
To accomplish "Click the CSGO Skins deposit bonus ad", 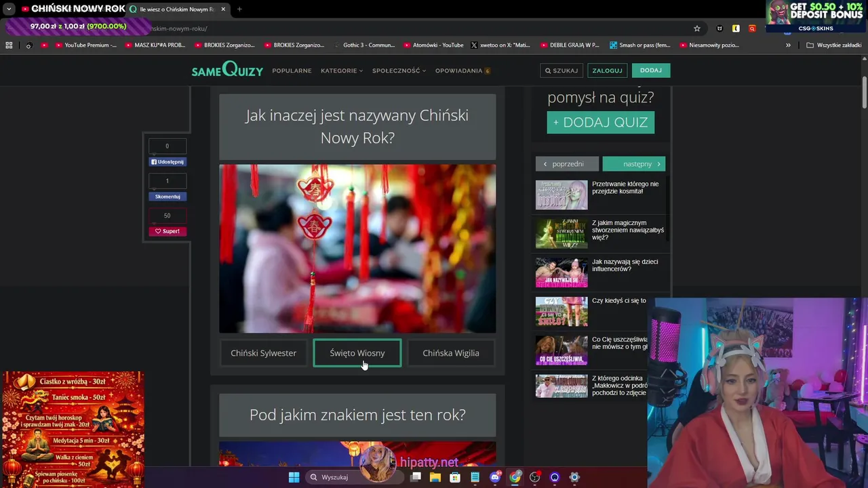I will [x=816, y=16].
